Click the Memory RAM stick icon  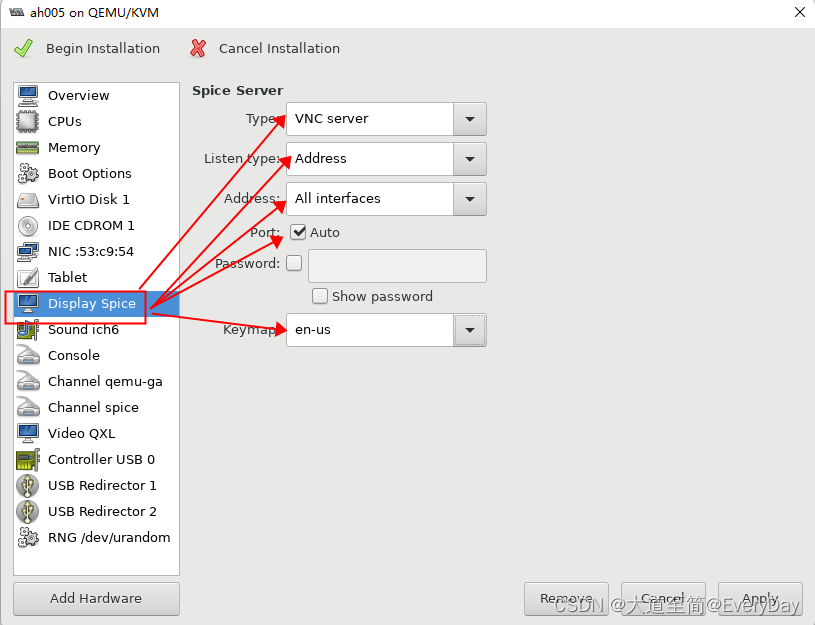click(28, 148)
